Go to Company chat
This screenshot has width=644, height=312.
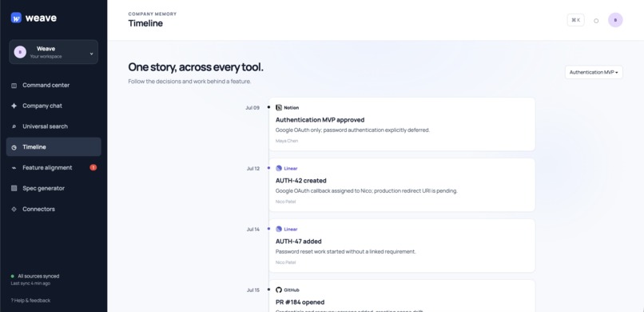click(54, 106)
